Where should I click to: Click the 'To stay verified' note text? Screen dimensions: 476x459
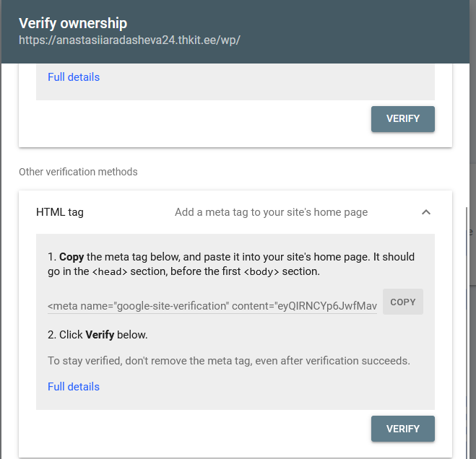point(228,360)
